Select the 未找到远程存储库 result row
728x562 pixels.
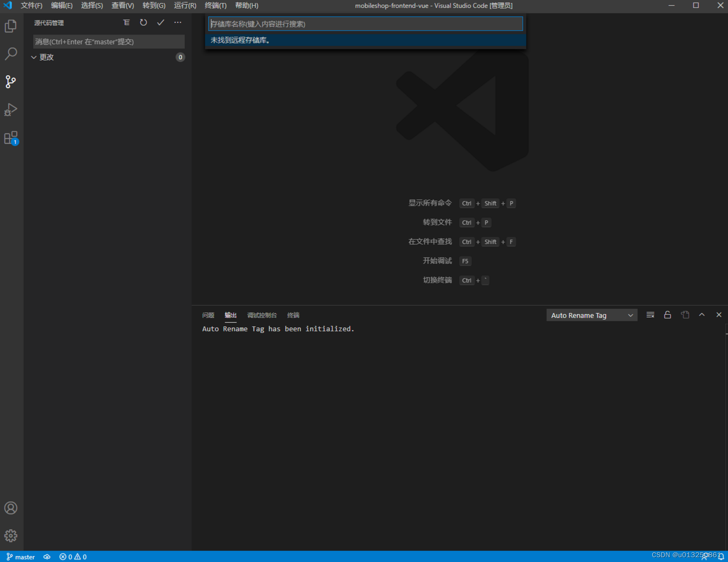click(365, 40)
